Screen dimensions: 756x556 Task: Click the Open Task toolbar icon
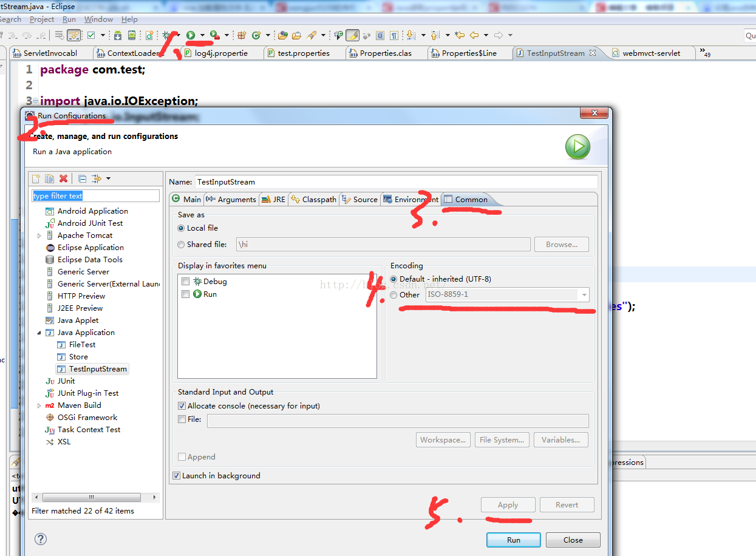[x=297, y=35]
